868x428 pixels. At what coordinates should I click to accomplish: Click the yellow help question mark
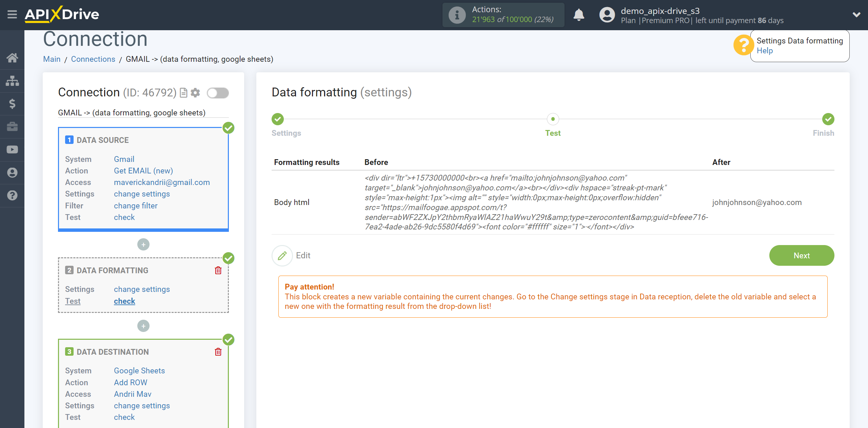click(743, 45)
